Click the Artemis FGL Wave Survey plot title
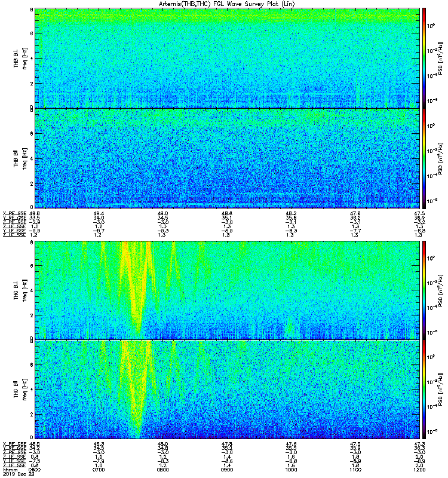Image resolution: width=448 pixels, height=478 pixels. click(x=226, y=4)
